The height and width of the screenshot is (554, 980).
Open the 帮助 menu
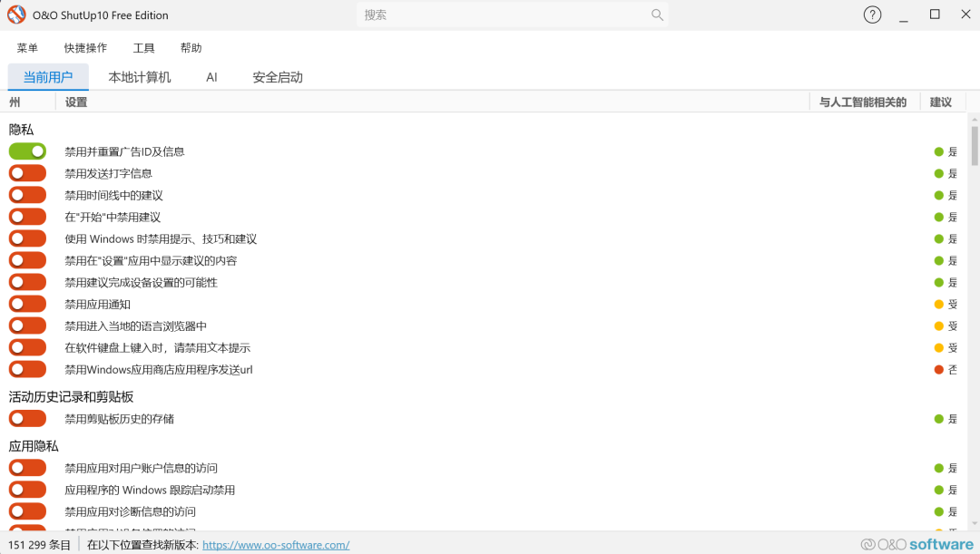pos(191,48)
